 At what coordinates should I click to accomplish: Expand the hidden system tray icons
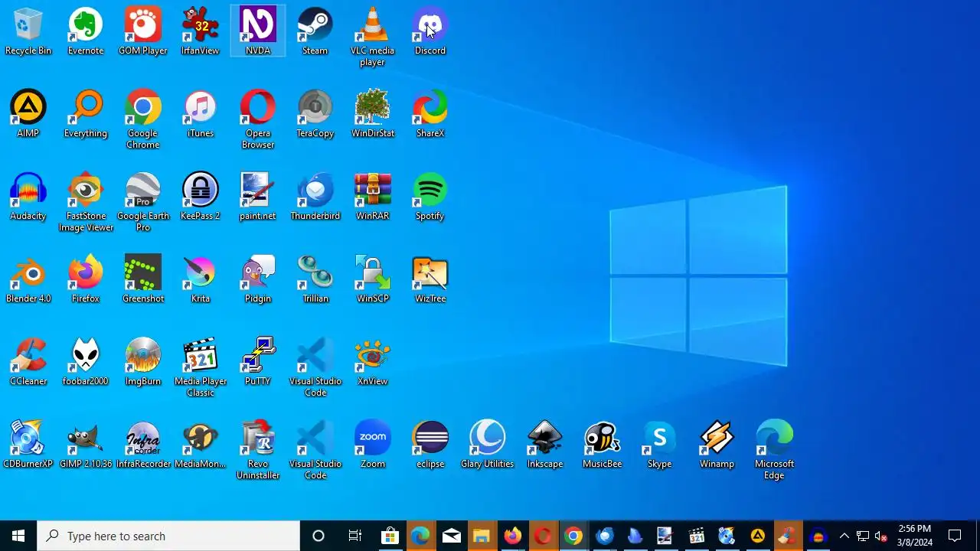click(x=844, y=536)
